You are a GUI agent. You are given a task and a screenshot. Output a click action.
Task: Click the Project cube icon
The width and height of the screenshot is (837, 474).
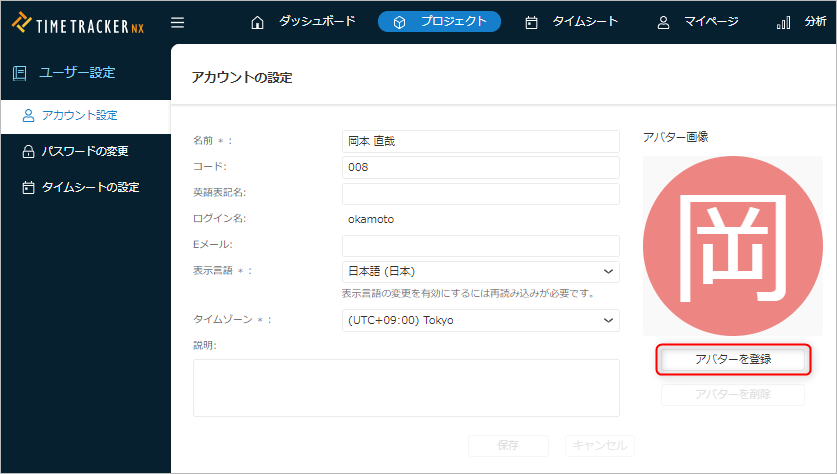click(x=400, y=22)
